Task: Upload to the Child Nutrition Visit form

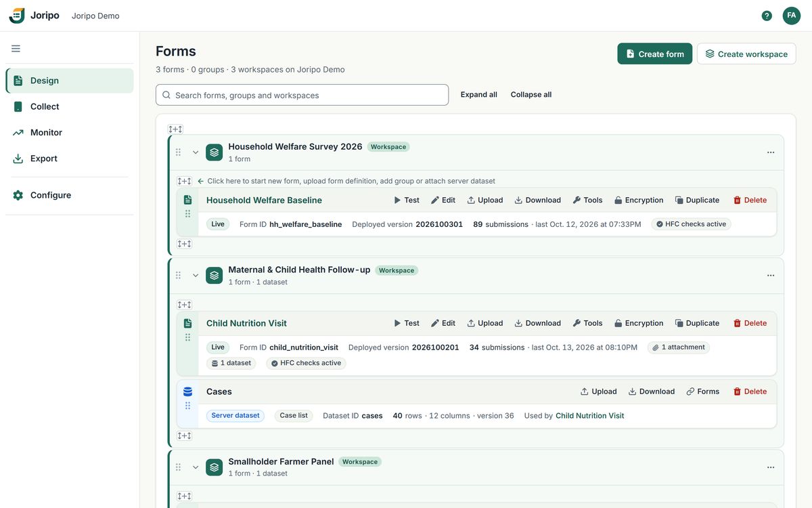Action: pos(485,324)
